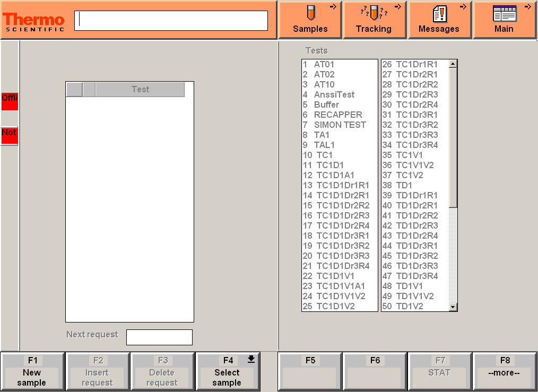
Task: Open more functions with F8 --more--
Action: click(505, 371)
